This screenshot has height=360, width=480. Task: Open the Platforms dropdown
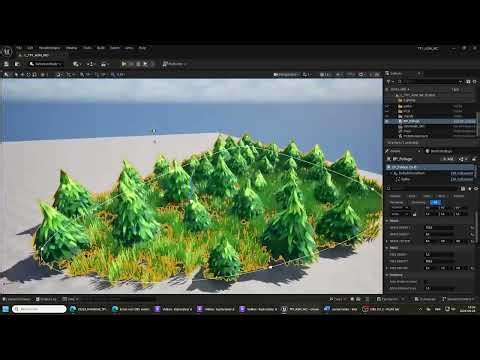pos(174,64)
